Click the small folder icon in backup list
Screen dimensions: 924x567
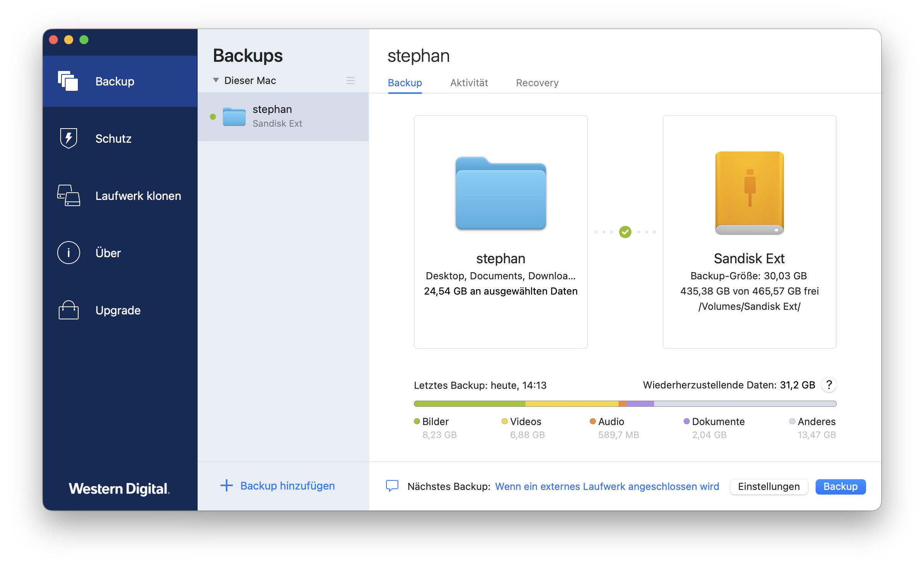point(234,116)
